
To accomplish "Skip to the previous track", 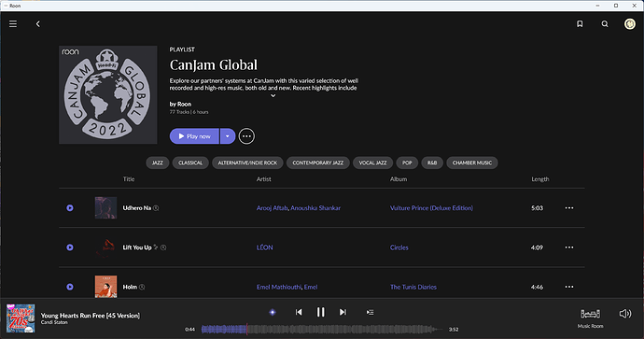I will pos(299,312).
